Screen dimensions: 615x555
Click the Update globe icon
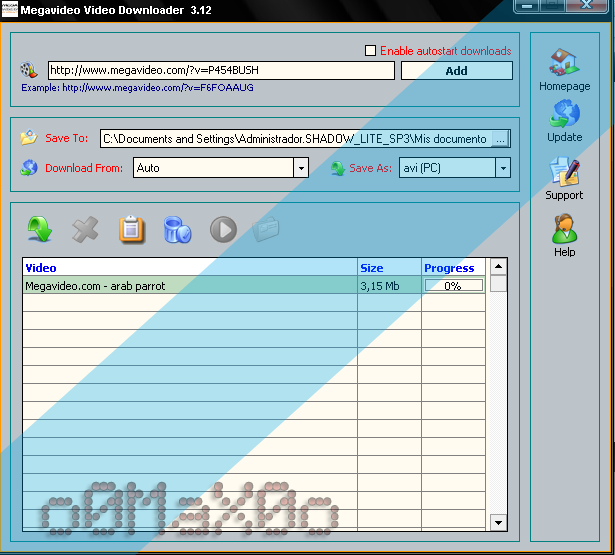564,113
